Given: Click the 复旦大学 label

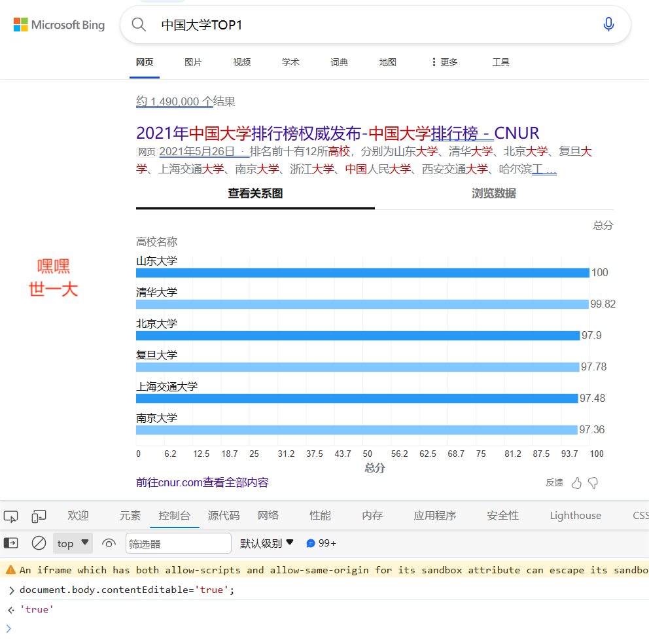Looking at the screenshot, I should click(156, 355).
